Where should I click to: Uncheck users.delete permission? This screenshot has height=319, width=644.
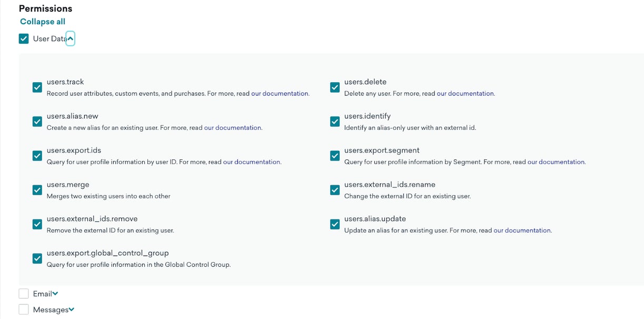335,87
